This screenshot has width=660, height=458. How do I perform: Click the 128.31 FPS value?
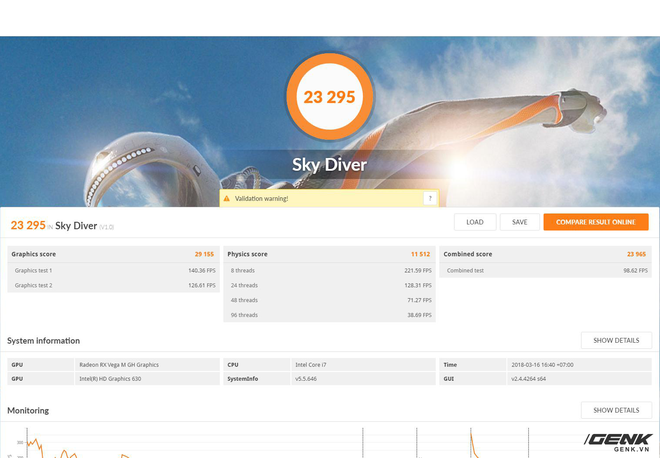coord(418,285)
